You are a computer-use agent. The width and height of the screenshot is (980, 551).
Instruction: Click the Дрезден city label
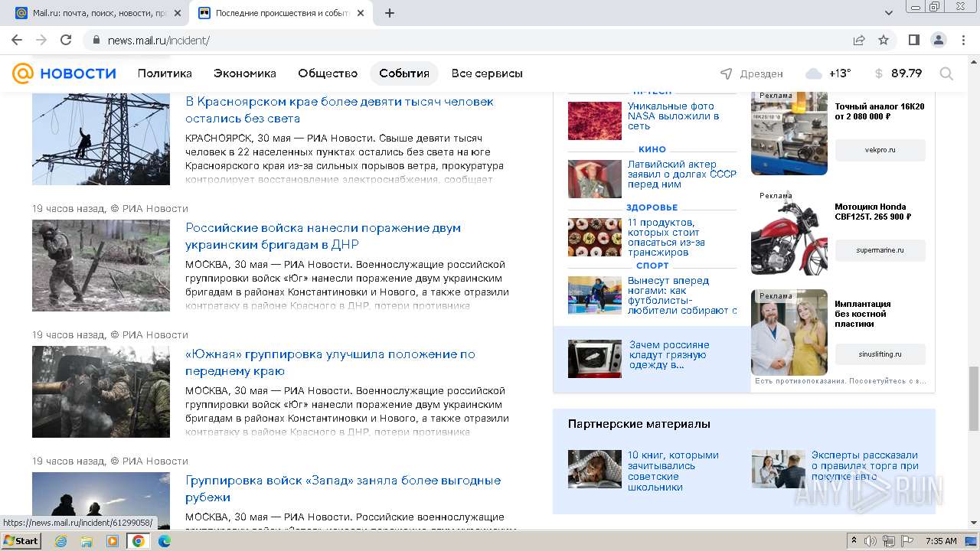pyautogui.click(x=761, y=73)
